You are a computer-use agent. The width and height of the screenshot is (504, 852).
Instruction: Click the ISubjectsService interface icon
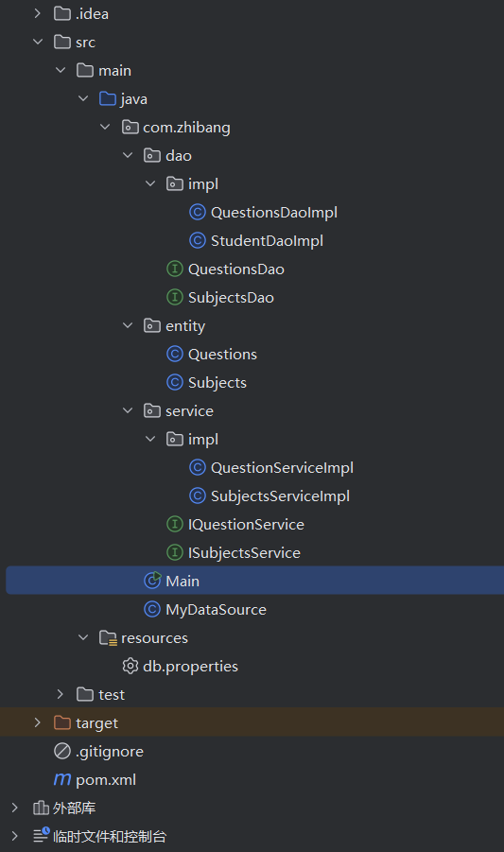tap(174, 552)
